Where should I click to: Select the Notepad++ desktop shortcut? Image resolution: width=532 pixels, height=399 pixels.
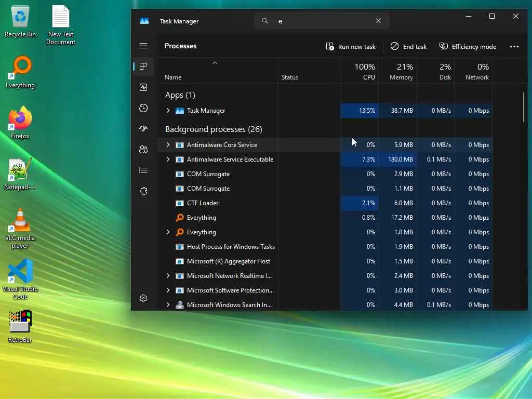(x=20, y=174)
